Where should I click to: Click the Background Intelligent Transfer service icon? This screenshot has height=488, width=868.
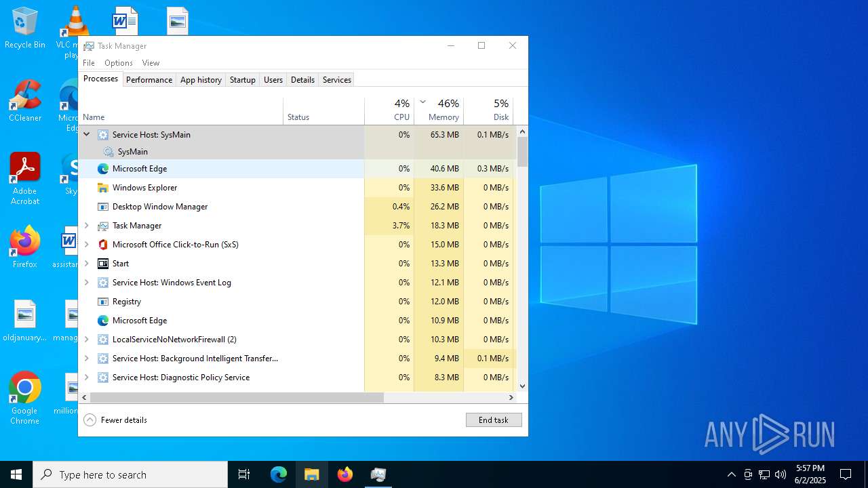103,359
